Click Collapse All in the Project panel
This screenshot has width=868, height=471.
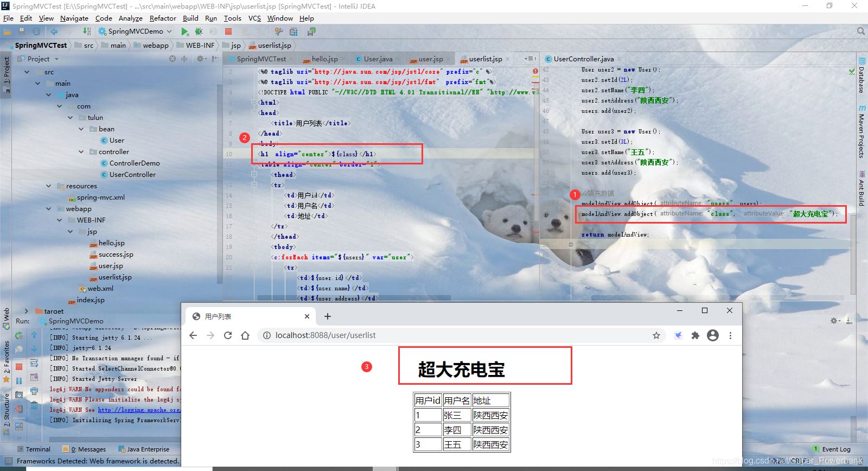[184, 59]
